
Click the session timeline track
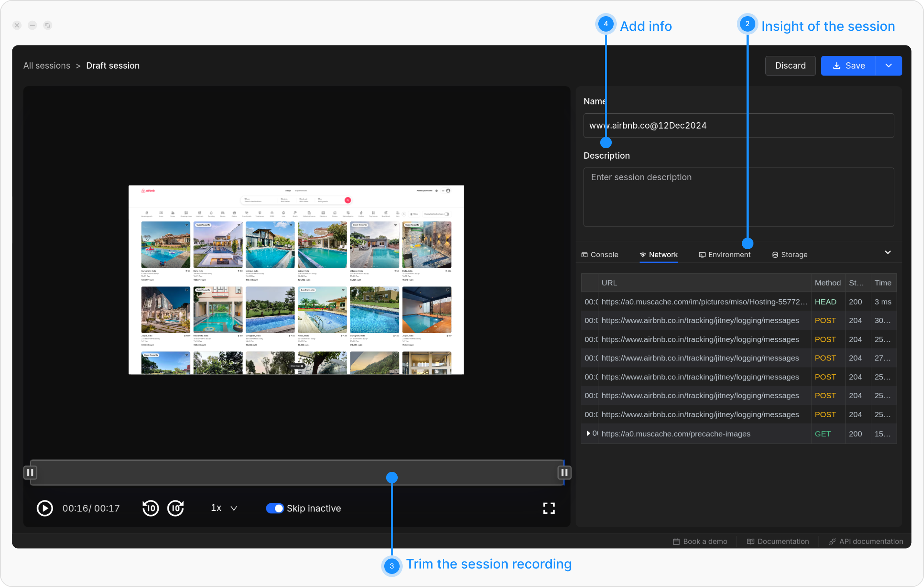(x=231, y=472)
